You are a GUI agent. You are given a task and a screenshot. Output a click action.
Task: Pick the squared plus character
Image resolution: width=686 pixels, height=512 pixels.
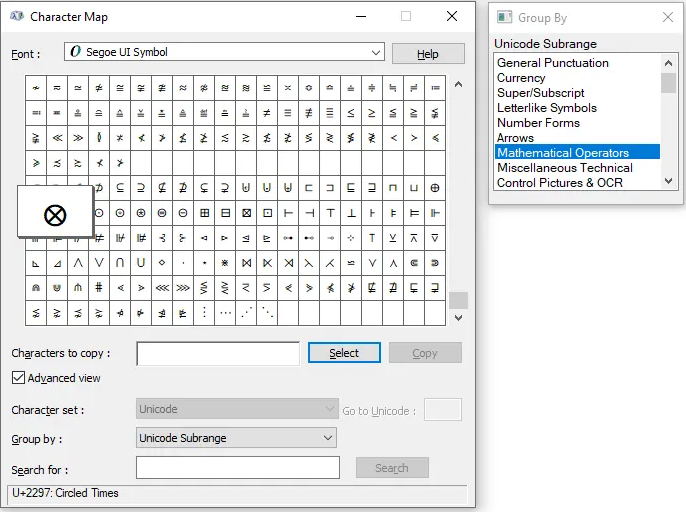[x=204, y=212]
